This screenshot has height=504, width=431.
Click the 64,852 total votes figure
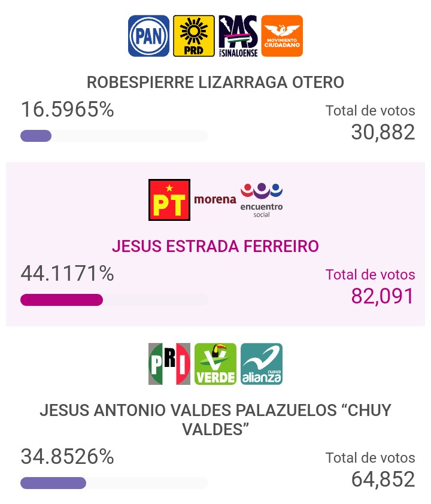(383, 479)
